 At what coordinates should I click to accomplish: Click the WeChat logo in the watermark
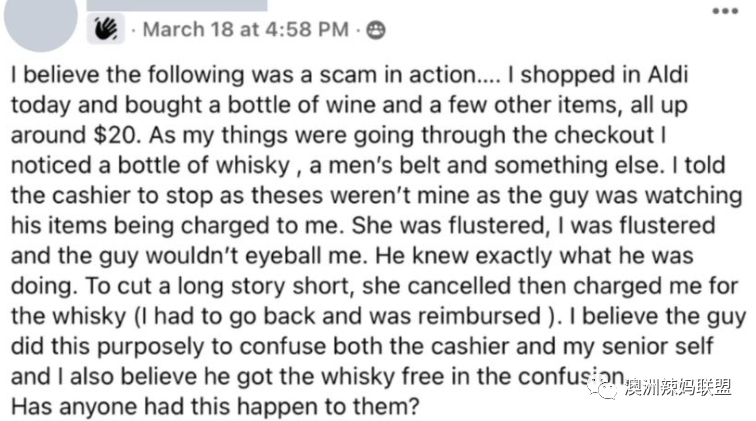pyautogui.click(x=603, y=387)
